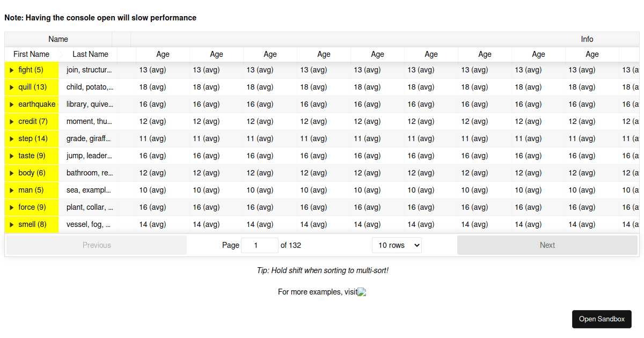Expand the "smell (8)" row

12,224
